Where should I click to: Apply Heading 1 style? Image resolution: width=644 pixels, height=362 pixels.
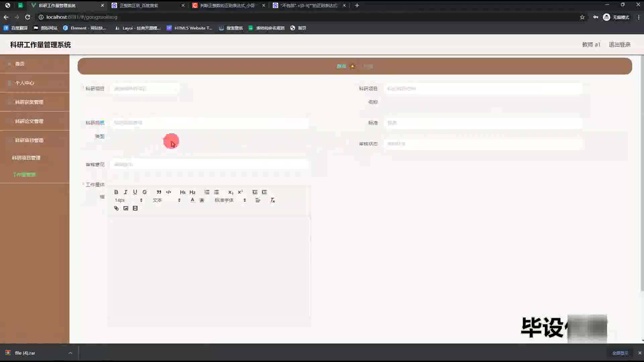[182, 192]
